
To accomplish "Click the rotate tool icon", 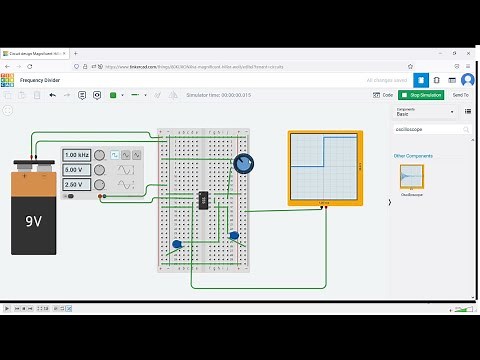I will point(158,95).
